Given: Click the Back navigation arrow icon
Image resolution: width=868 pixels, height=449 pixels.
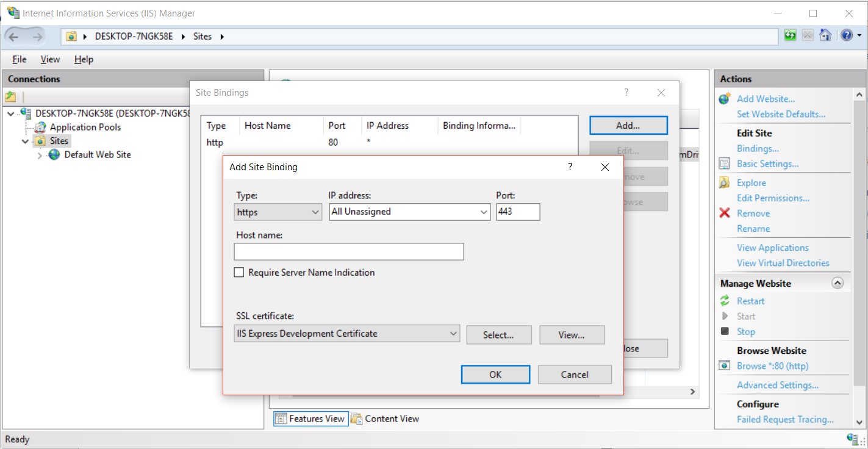Looking at the screenshot, I should tap(14, 37).
